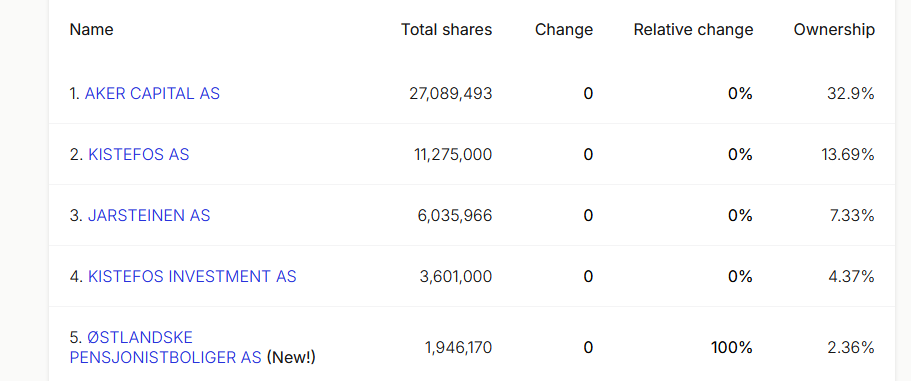Viewport: 911px width, 381px height.
Task: Click the (New!) label beside ØSTLANDSKE PENSJONISTBOLIGER
Action: pos(291,357)
